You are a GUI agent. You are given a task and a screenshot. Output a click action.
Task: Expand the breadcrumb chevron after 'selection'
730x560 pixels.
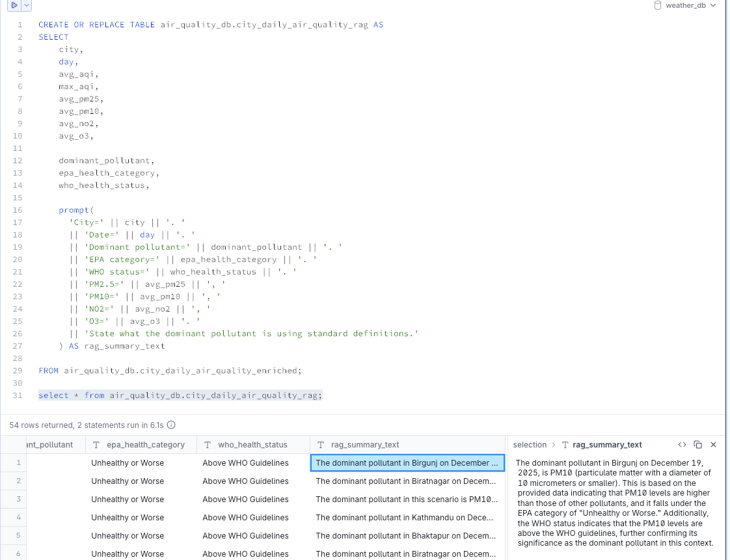[x=554, y=444]
